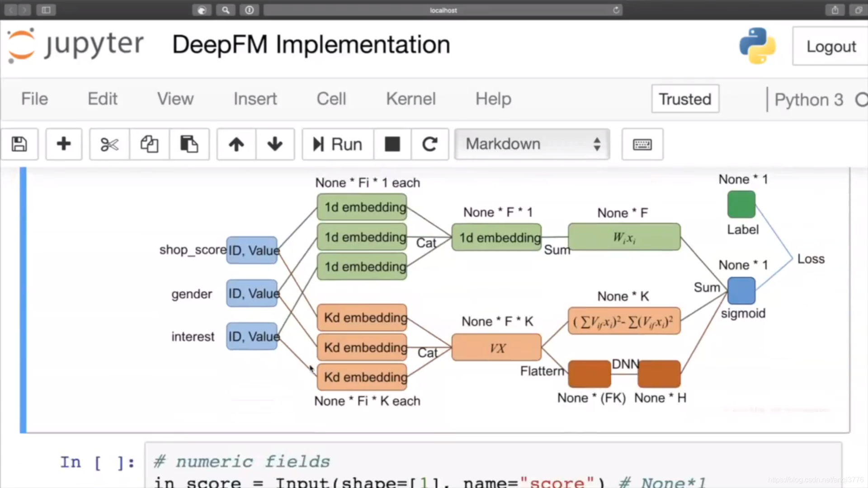Click the blue sigmoid box in diagram
Image resolution: width=868 pixels, height=488 pixels.
741,291
